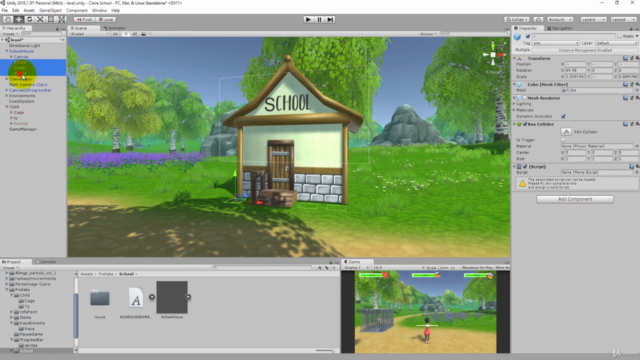This screenshot has width=640, height=360.
Task: Select the Rect Transform tool
Action: [x=51, y=19]
